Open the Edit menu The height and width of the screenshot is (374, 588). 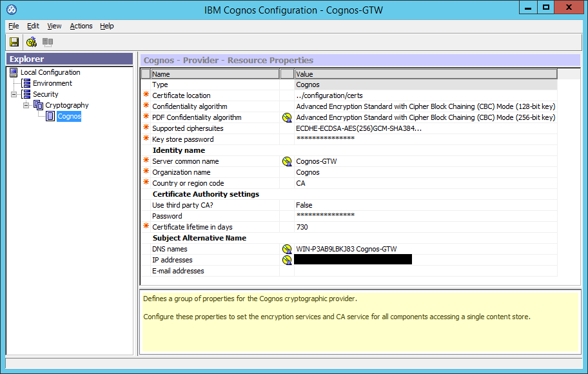pyautogui.click(x=33, y=26)
